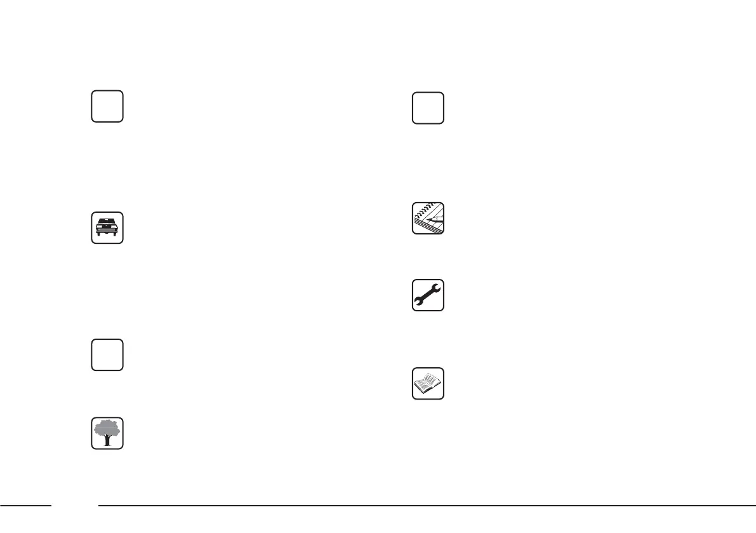The height and width of the screenshot is (533, 756).
Task: Click the long horizontal rule at page bottom
Action: 427,506
